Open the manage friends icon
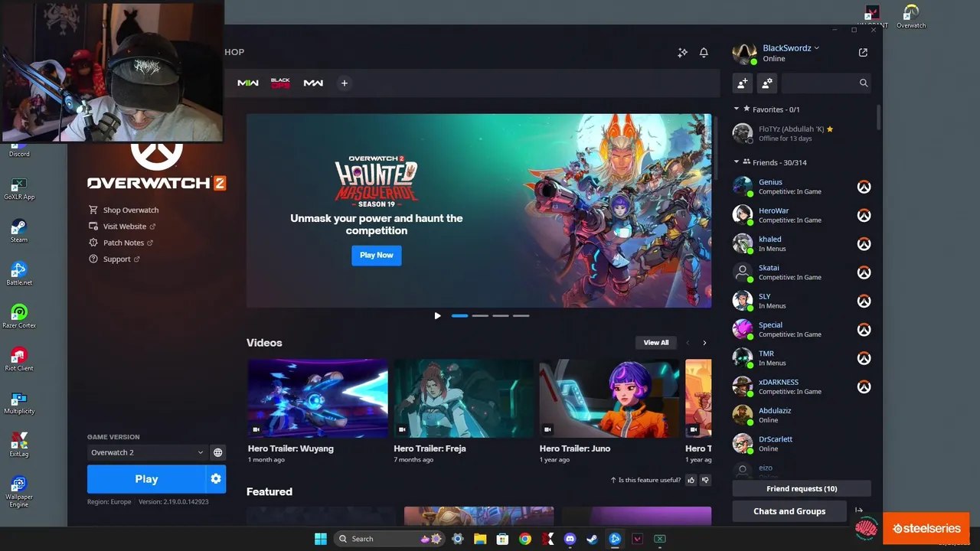This screenshot has width=980, height=551. (767, 83)
